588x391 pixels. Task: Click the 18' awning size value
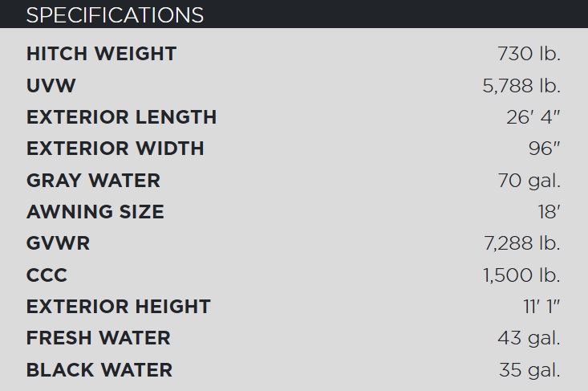pos(549,212)
